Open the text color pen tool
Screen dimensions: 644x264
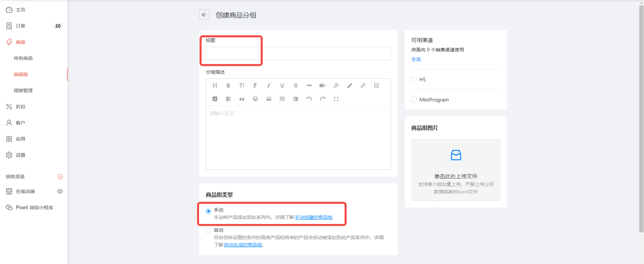click(336, 85)
